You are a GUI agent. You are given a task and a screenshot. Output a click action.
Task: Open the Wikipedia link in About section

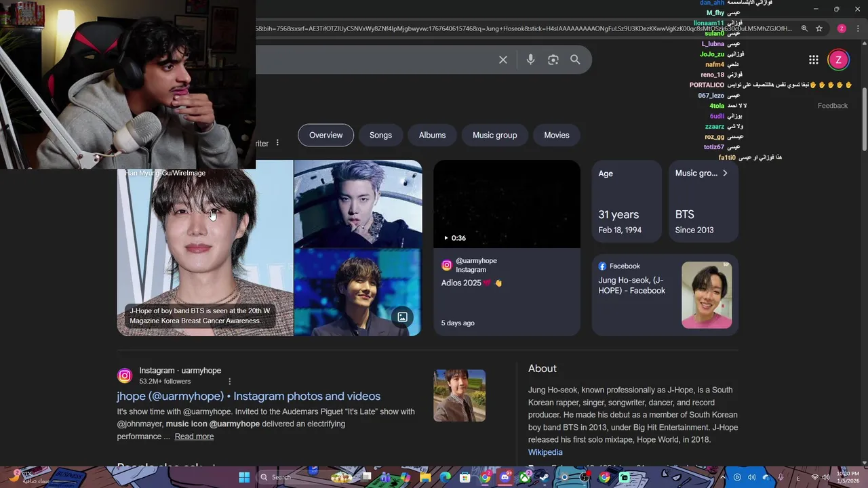tap(545, 452)
